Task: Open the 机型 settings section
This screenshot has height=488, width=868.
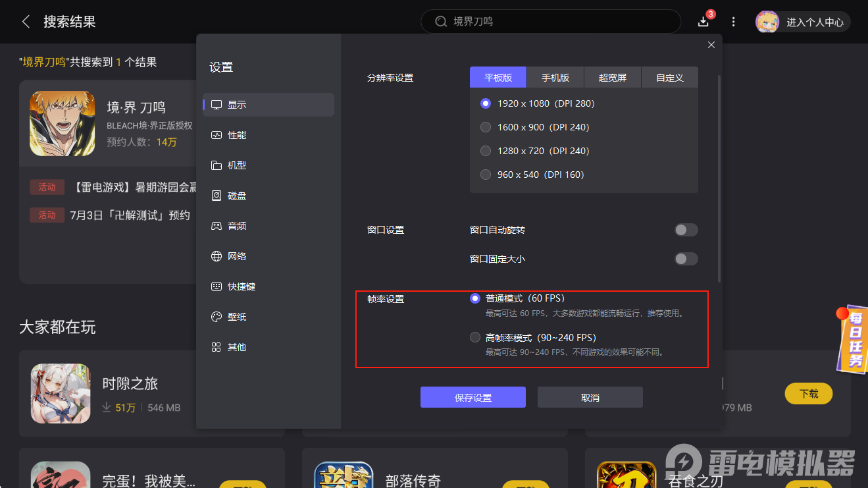Action: 268,165
